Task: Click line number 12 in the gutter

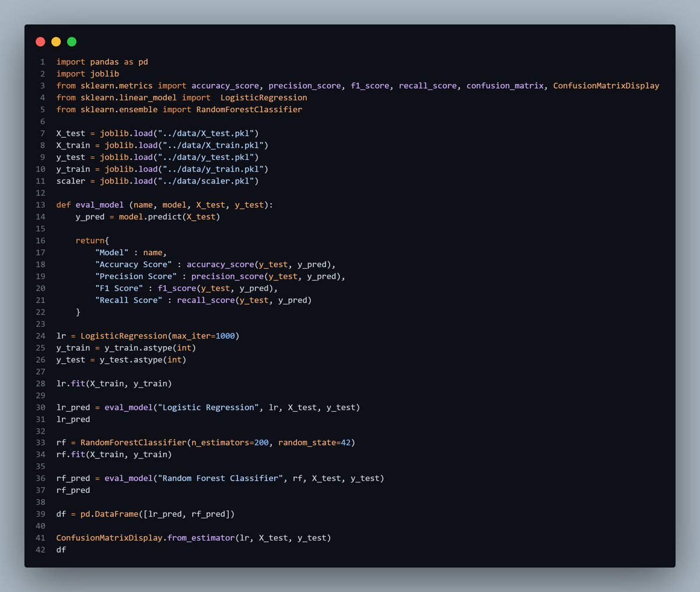Action: tap(40, 193)
